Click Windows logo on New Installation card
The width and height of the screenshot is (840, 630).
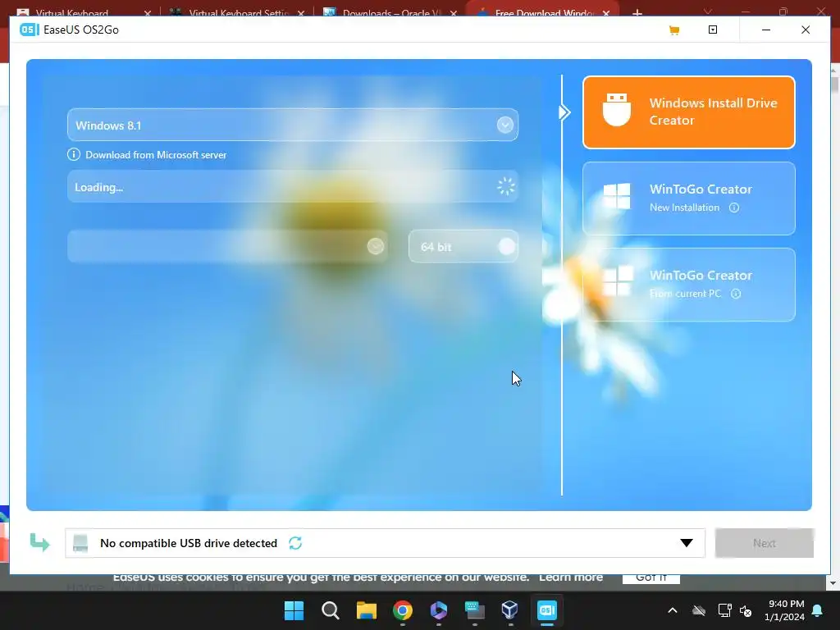[x=617, y=196]
